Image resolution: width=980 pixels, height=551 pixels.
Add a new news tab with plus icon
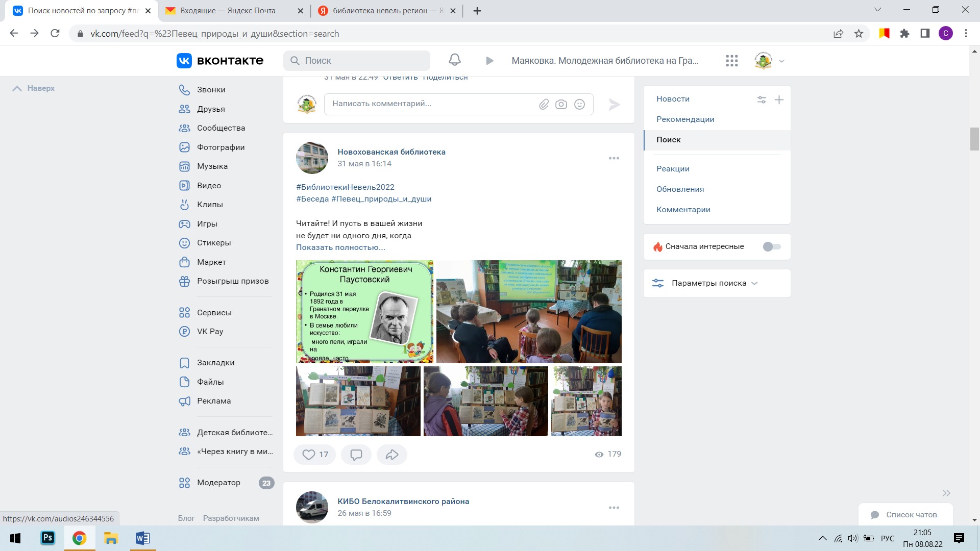click(x=779, y=99)
